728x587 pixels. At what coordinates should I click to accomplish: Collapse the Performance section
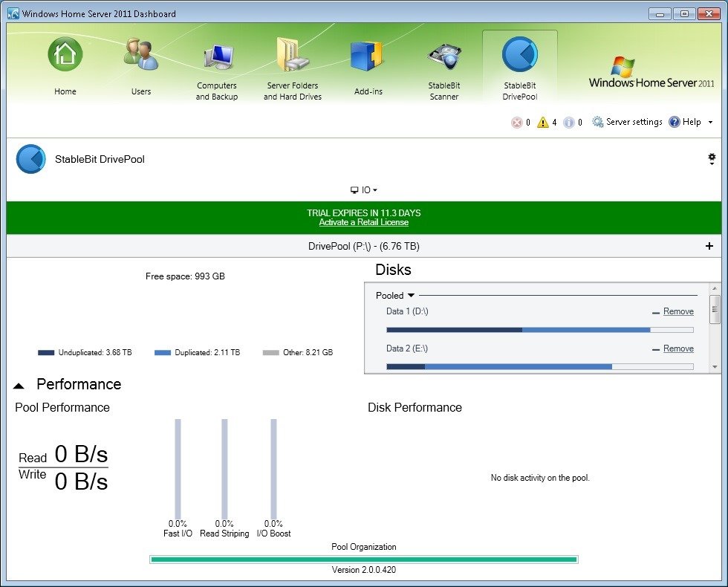pos(19,386)
